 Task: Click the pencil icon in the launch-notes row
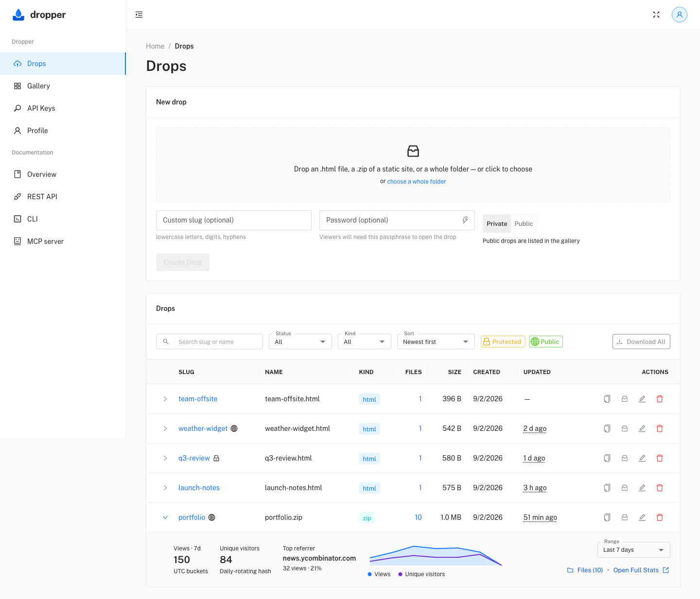pos(642,488)
